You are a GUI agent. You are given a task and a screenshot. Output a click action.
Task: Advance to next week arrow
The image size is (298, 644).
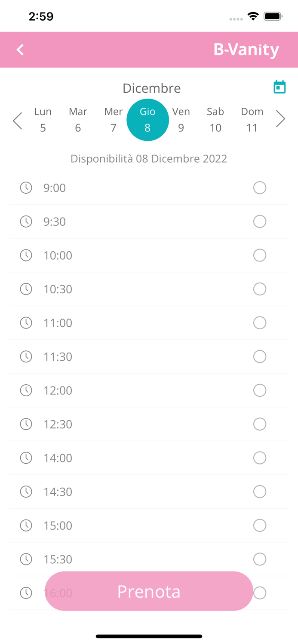(280, 119)
